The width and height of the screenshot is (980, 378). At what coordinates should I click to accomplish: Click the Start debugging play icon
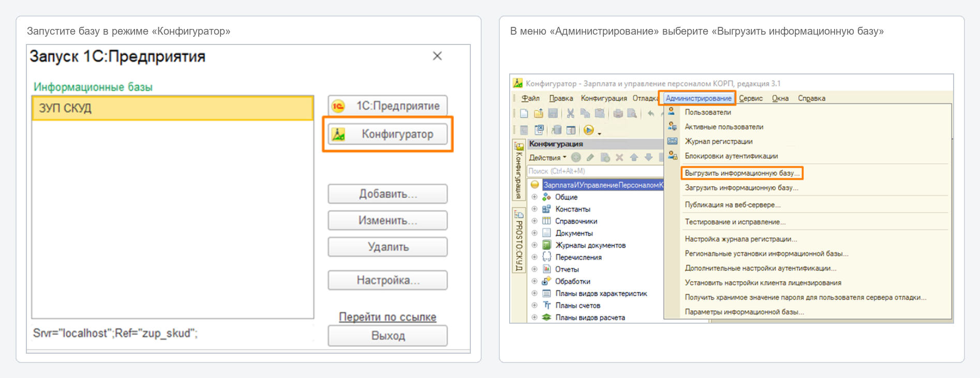pos(589,130)
